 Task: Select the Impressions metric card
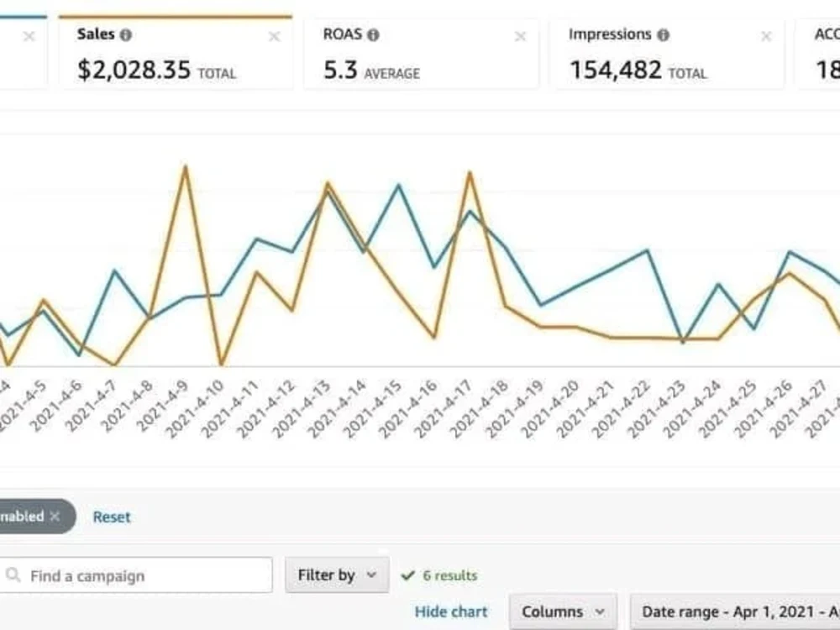[668, 54]
